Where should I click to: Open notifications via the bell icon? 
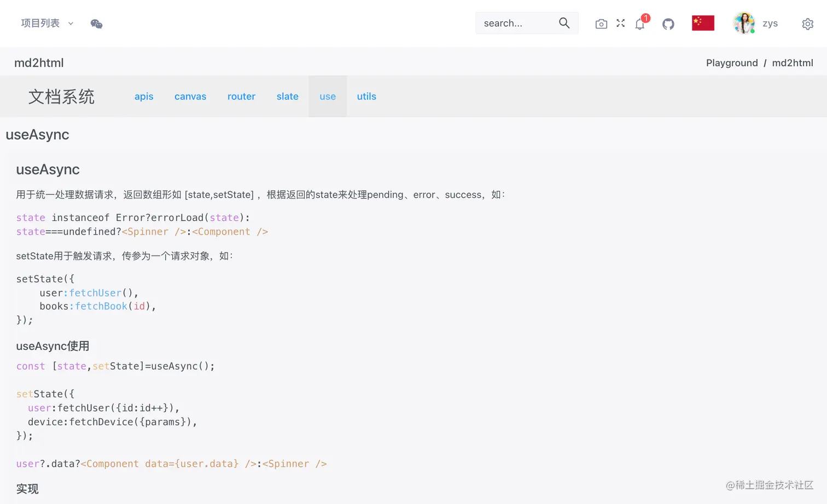click(639, 24)
